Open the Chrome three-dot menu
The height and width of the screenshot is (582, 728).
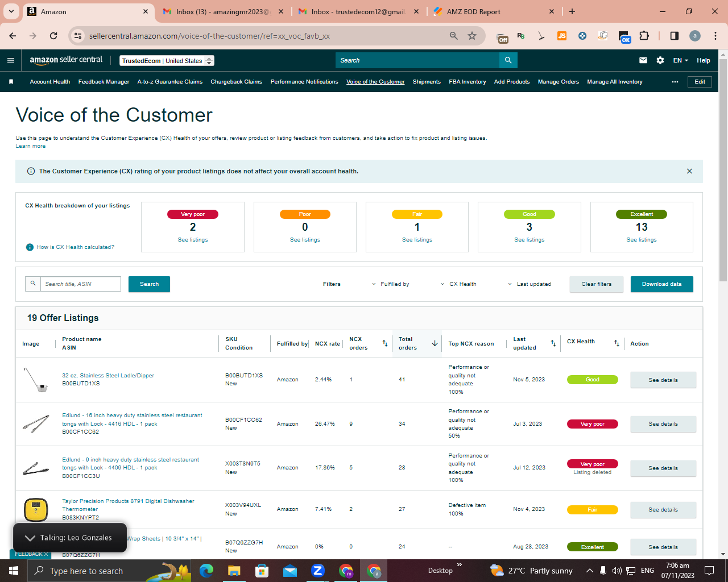pos(715,36)
